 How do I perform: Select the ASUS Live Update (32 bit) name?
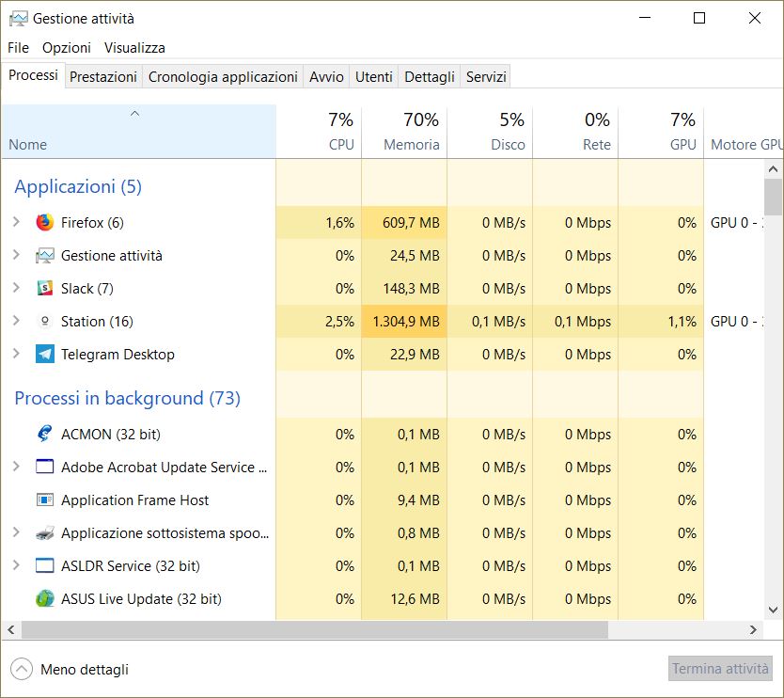click(141, 599)
